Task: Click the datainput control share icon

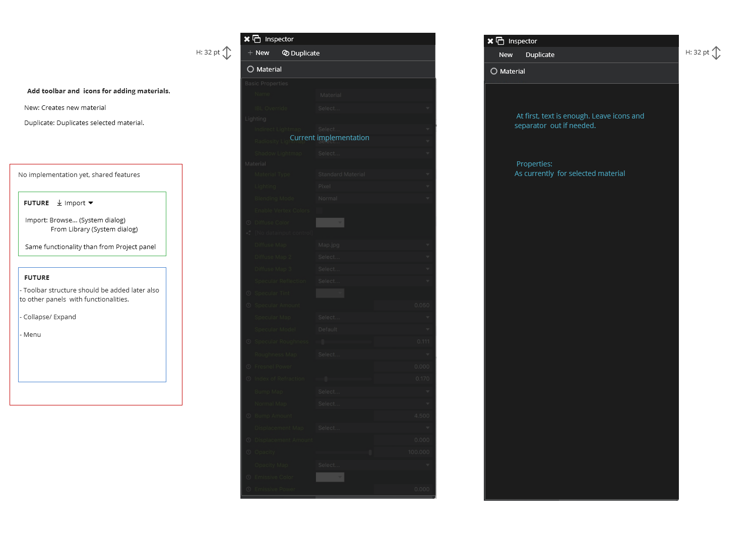Action: pyautogui.click(x=248, y=233)
